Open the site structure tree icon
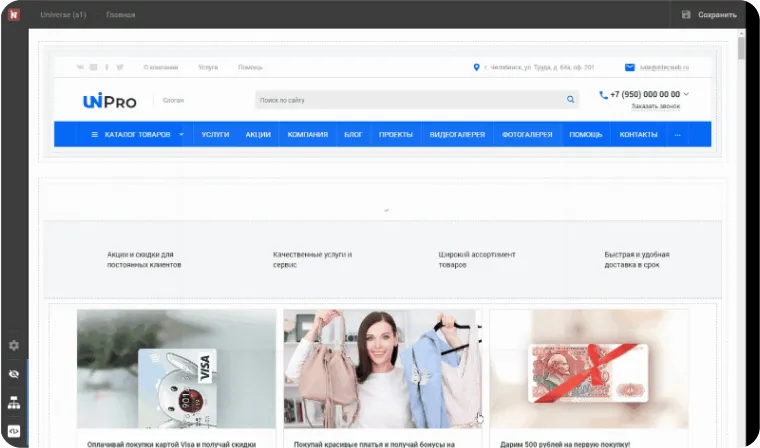Screen dimensions: 760x448 pyautogui.click(x=14, y=402)
